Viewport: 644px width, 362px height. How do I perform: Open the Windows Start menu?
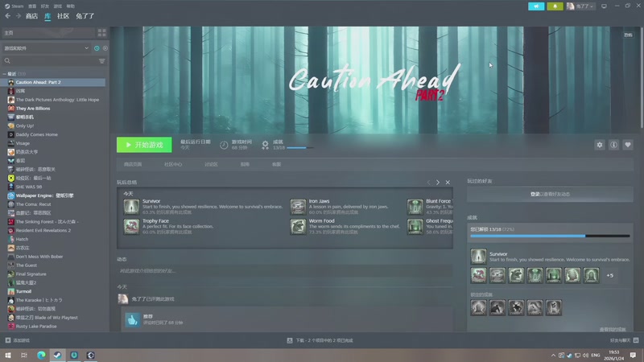[x=7, y=355]
